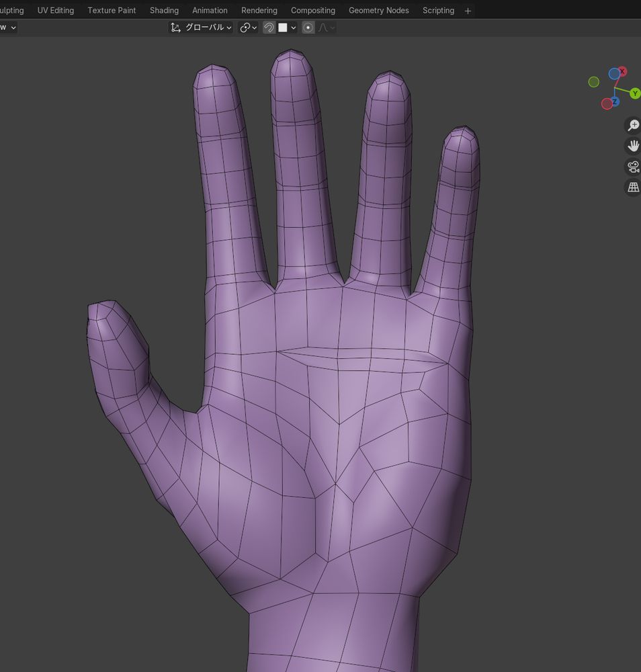Go to the Animation workspace tab
Viewport: 641px width, 672px height.
[x=210, y=10]
